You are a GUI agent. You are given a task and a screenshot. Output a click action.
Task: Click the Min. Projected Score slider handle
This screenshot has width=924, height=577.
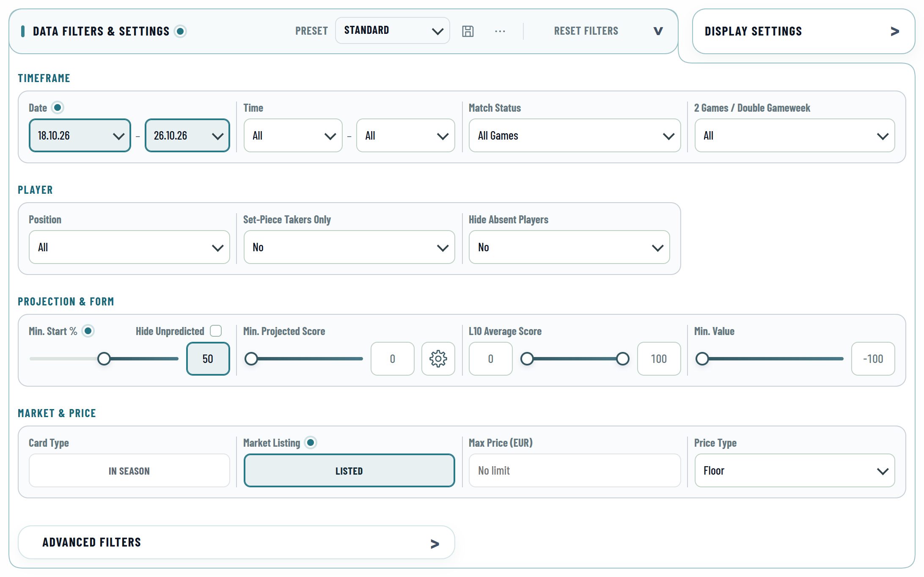(x=251, y=359)
